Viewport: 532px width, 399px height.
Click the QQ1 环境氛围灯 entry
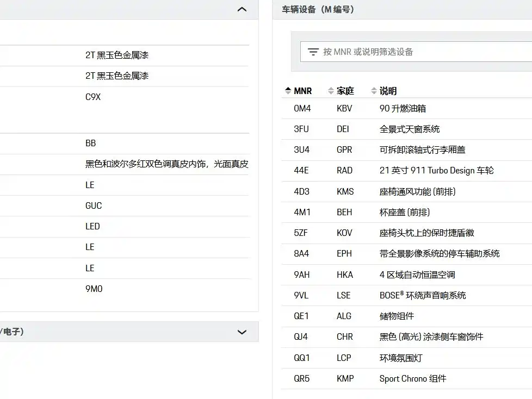click(406, 358)
